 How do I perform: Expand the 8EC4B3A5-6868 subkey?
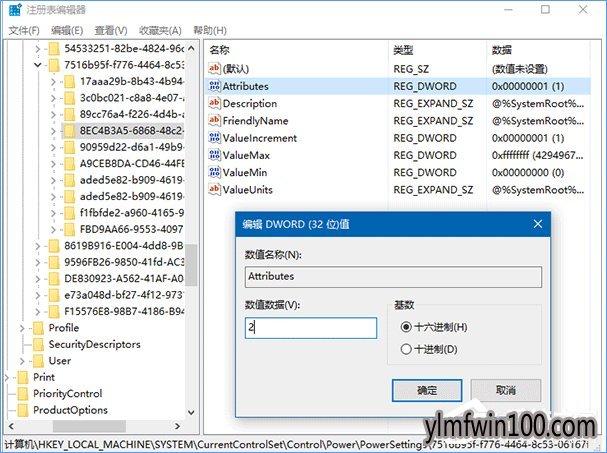[x=53, y=131]
